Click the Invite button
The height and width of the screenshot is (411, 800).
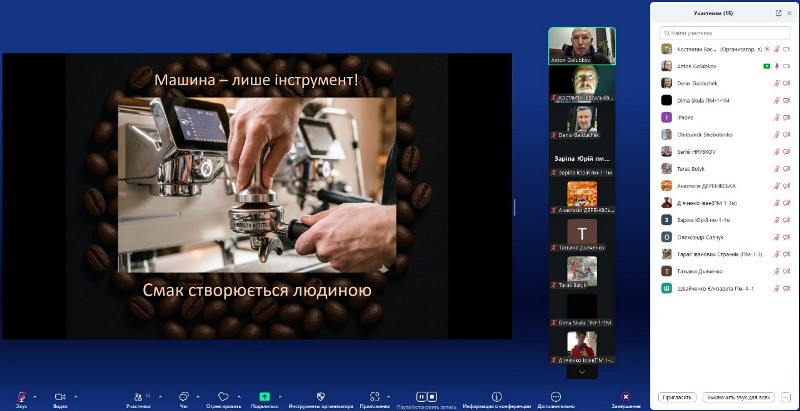coord(677,397)
